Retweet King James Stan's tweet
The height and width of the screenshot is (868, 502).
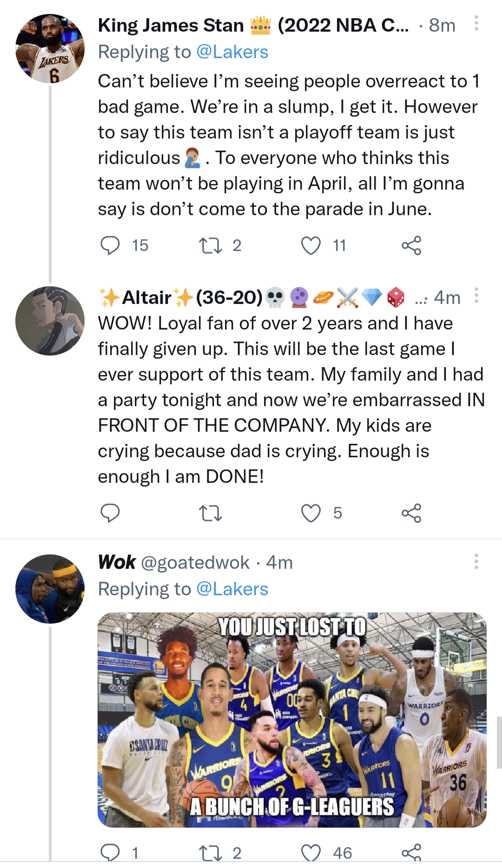[x=210, y=245]
